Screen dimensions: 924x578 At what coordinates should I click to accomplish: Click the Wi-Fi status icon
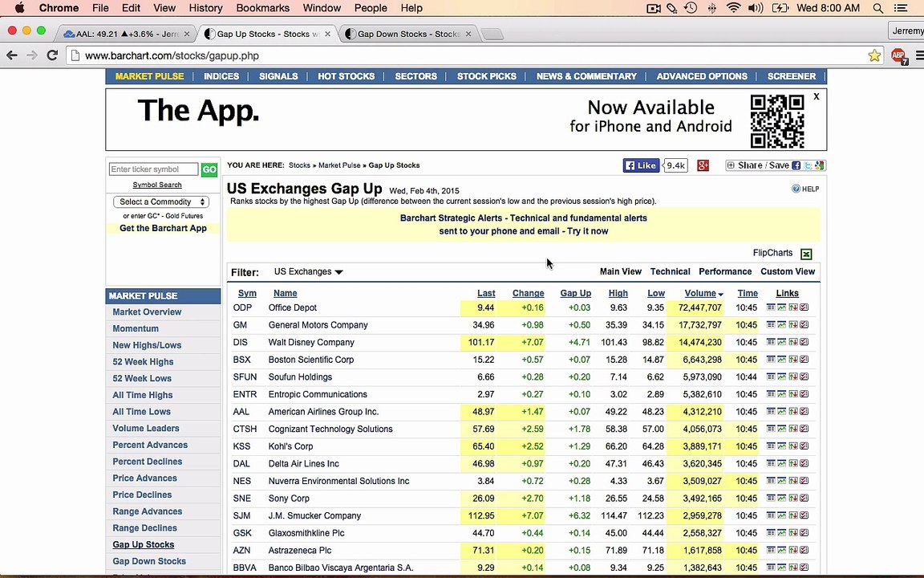[x=734, y=8]
